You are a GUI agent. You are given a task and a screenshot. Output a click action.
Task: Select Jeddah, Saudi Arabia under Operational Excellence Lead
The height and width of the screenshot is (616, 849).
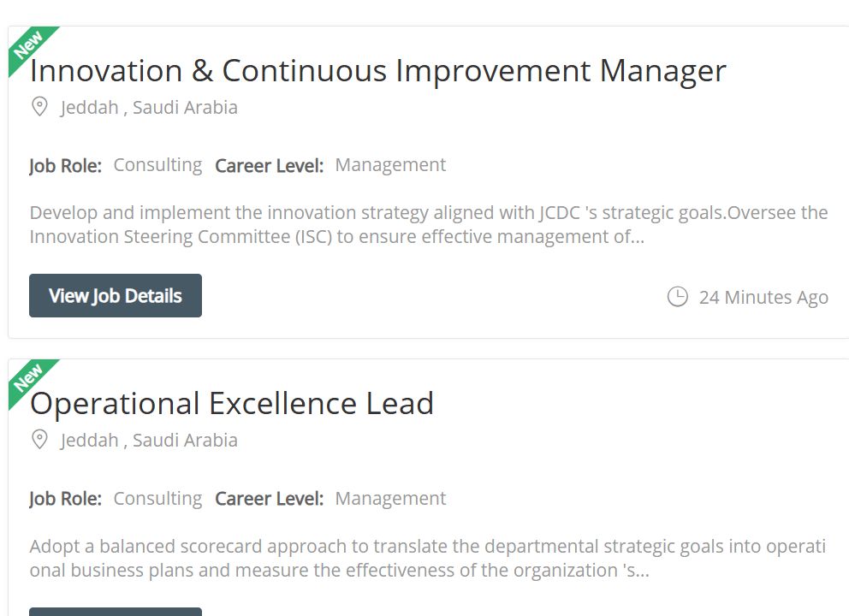pos(149,441)
